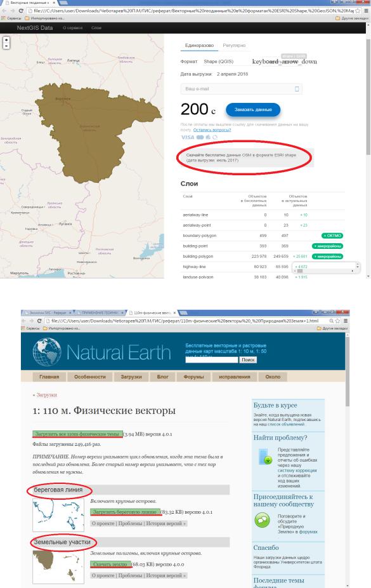The width and height of the screenshot is (371, 588).
Task: Click the Ваш e-mail input field
Action: tap(241, 89)
